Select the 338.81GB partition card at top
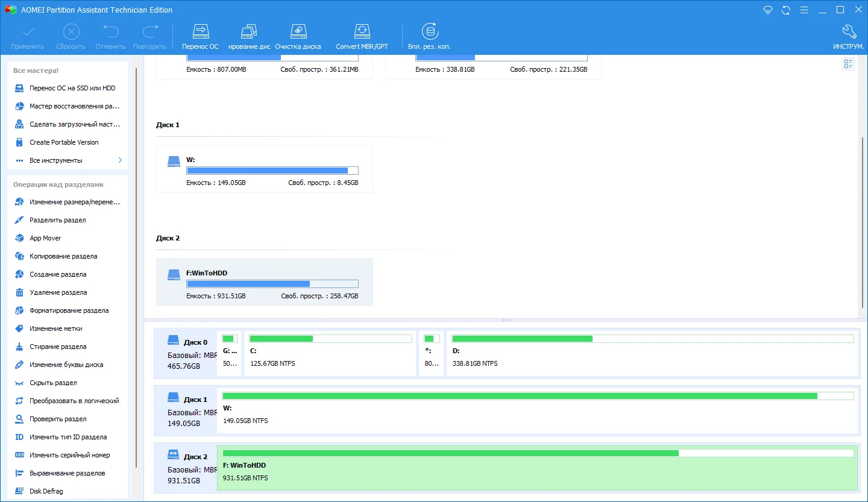The image size is (868, 502). [x=493, y=67]
